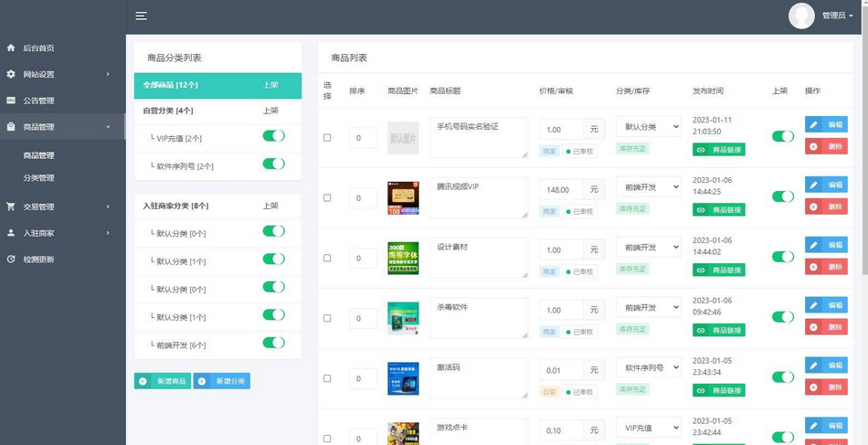Open category dropdown for 腾讯视频VIP

(x=649, y=187)
